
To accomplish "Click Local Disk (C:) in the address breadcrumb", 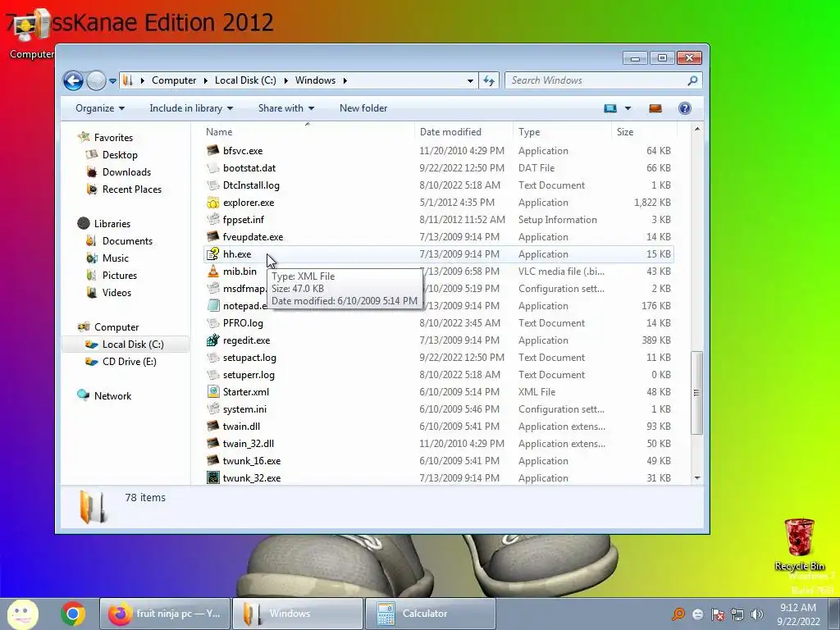I will [x=245, y=80].
